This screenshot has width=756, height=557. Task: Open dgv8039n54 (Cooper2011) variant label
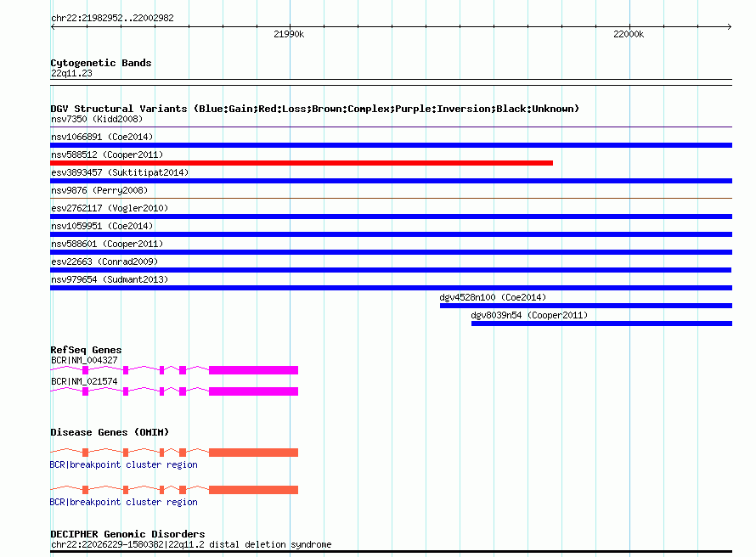click(x=529, y=315)
